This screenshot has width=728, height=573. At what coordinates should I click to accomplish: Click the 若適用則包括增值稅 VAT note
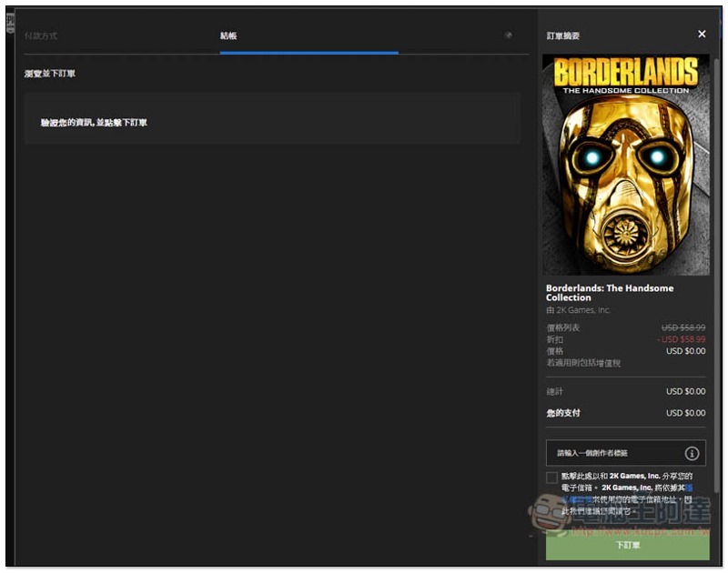583,363
